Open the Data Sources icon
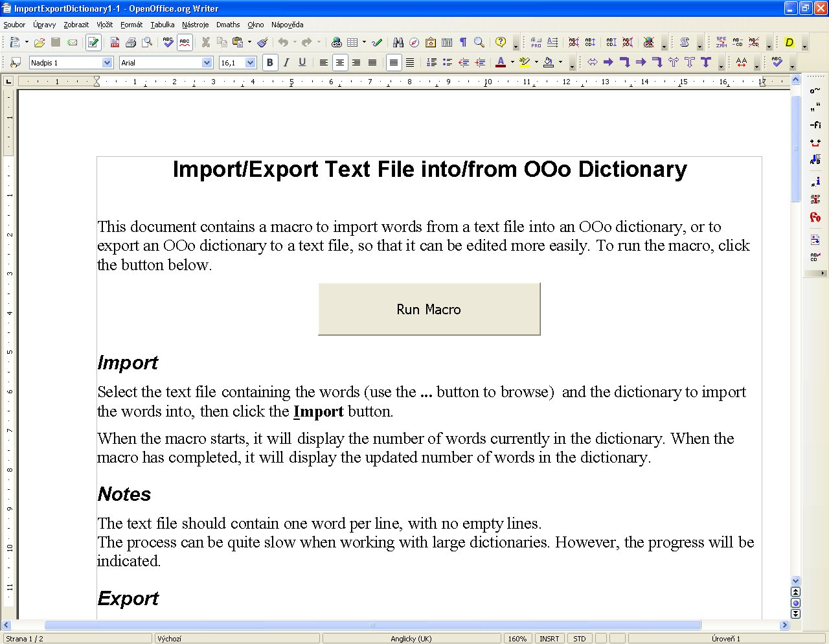Screen dimensions: 829x644 447,42
